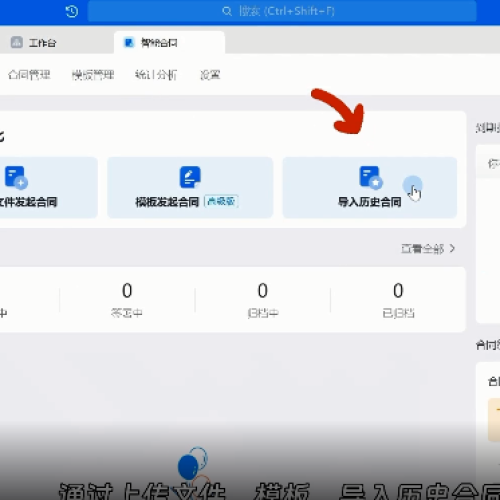Click the 导入历史合同 label
Screen dimensions: 500x500
[370, 202]
